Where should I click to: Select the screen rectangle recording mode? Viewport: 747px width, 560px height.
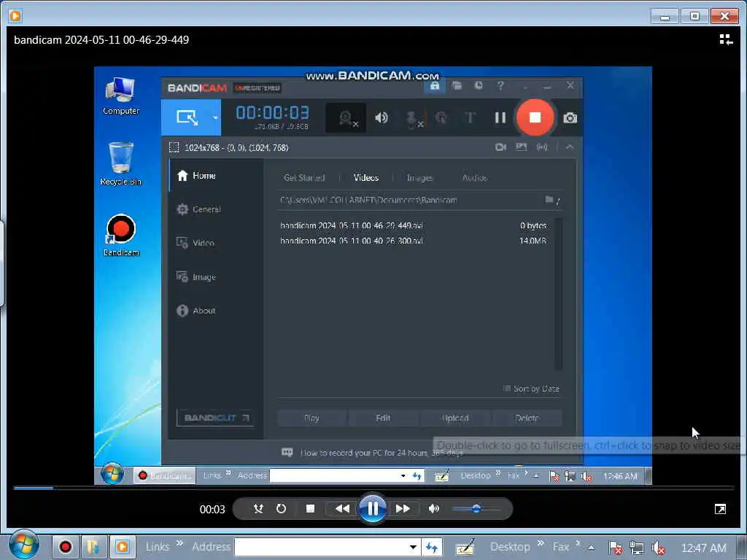[187, 117]
